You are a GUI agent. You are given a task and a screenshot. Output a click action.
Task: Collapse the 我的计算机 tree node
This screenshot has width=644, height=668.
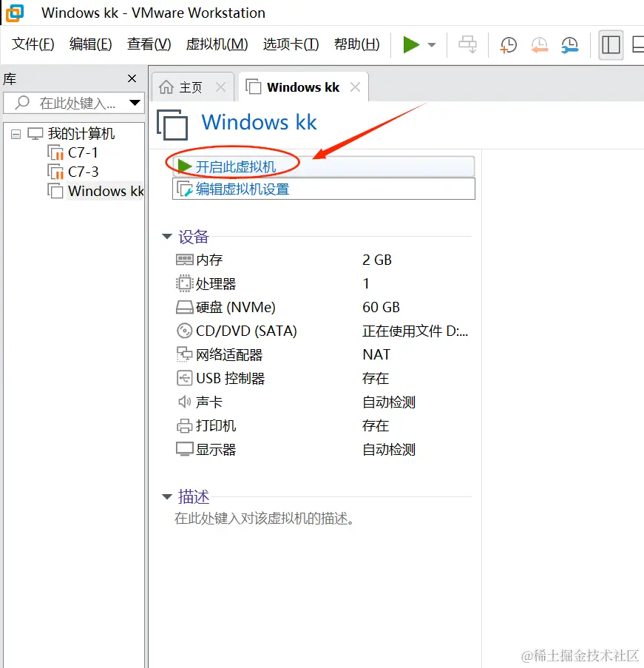pyautogui.click(x=16, y=134)
